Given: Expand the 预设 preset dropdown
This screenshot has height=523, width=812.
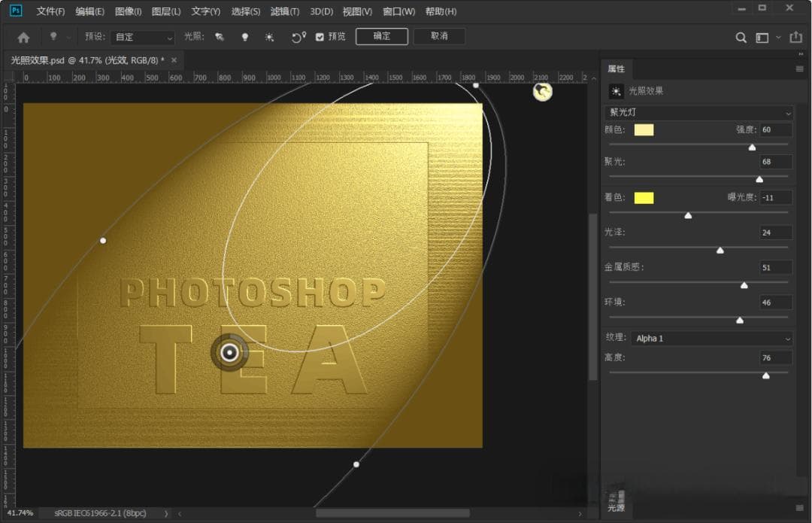Looking at the screenshot, I should [142, 38].
